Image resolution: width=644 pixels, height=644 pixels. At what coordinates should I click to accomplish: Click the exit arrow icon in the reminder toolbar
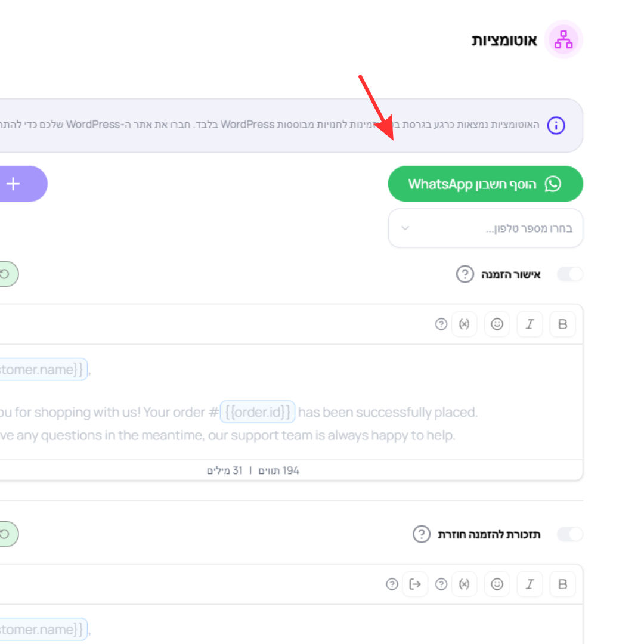point(415,584)
